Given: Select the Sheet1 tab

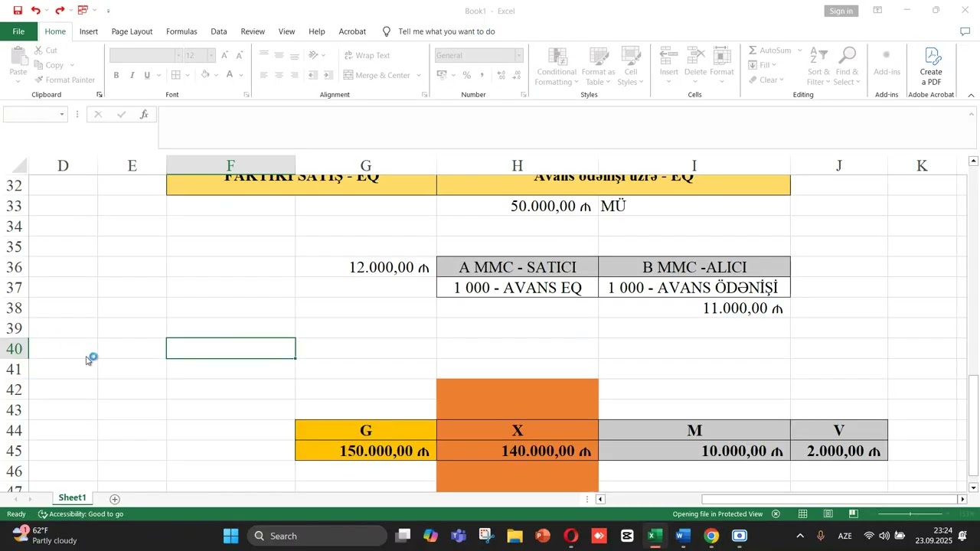Looking at the screenshot, I should tap(73, 498).
